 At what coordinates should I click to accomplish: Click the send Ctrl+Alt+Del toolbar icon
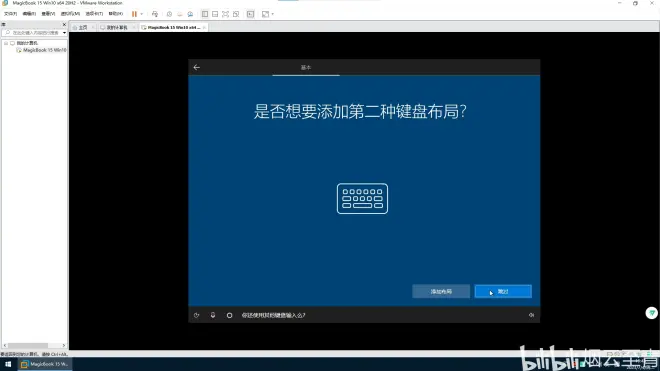point(155,14)
